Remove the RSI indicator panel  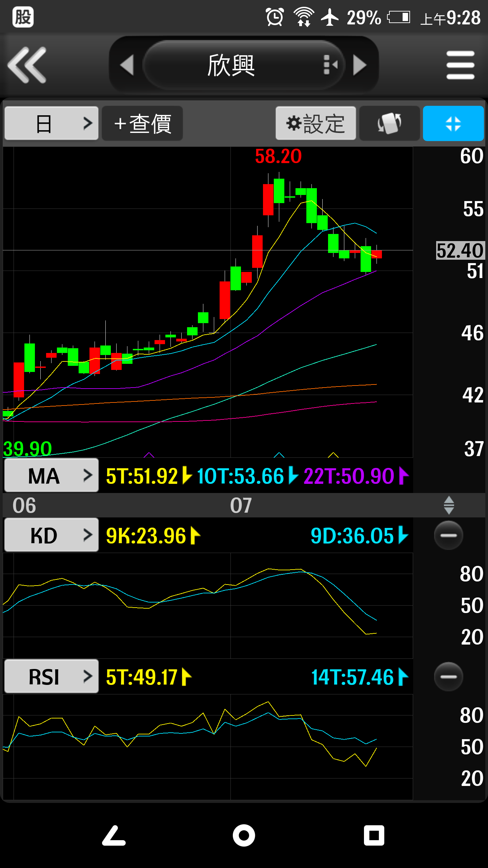tap(448, 676)
